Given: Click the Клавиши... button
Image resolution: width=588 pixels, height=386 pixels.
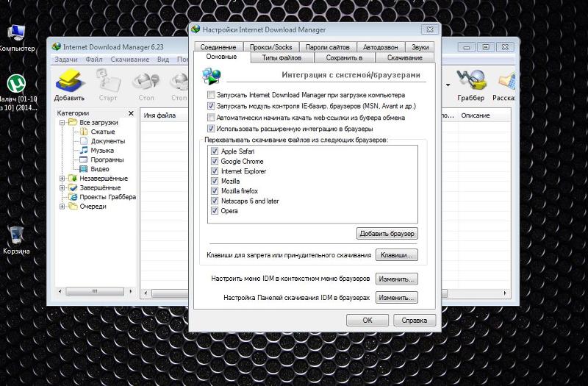Looking at the screenshot, I should tap(396, 254).
